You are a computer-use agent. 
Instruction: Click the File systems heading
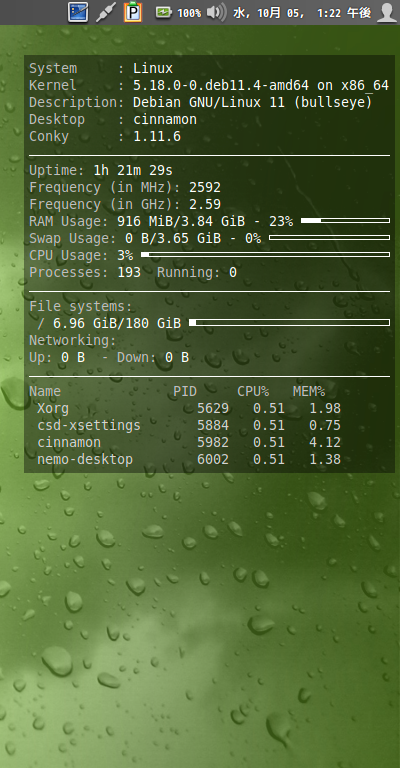[x=81, y=307]
